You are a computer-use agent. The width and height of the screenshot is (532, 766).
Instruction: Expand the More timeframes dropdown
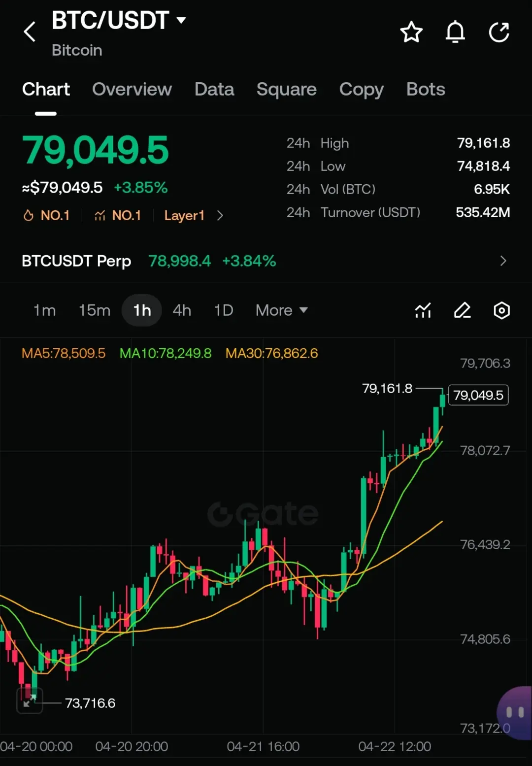point(281,310)
